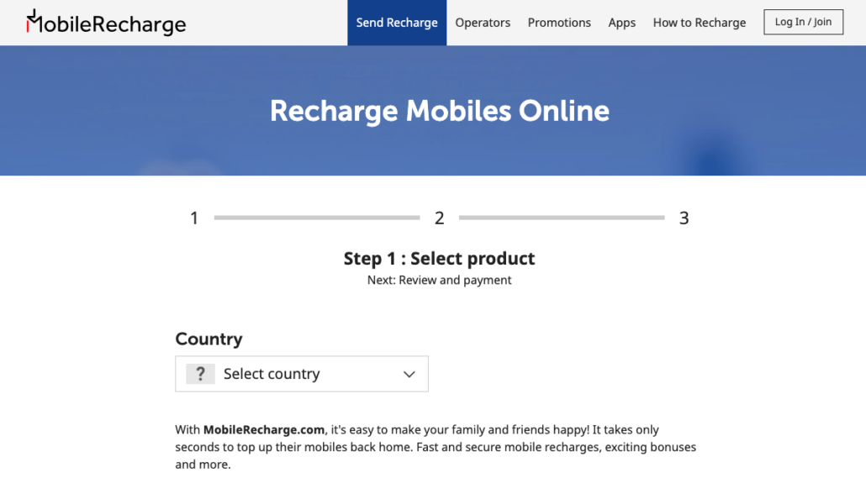This screenshot has width=866, height=504.
Task: Click the Step 1 : Select product title
Action: tap(439, 259)
